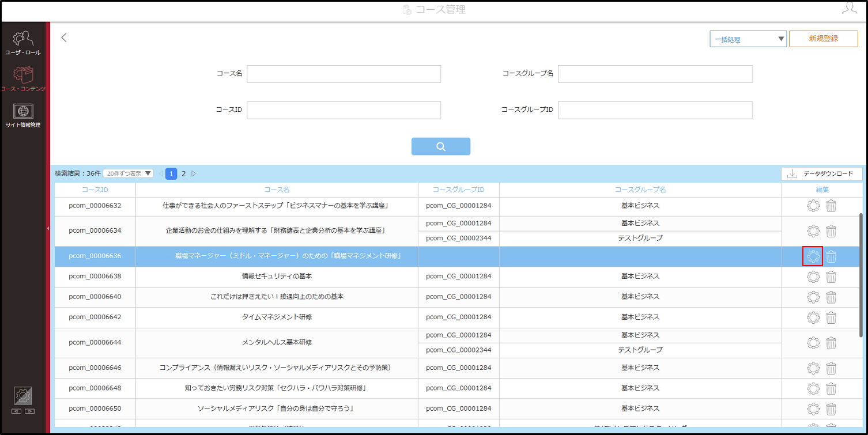
Task: Delete trash icon for メンタルヘルス基本研修 row
Action: point(831,343)
